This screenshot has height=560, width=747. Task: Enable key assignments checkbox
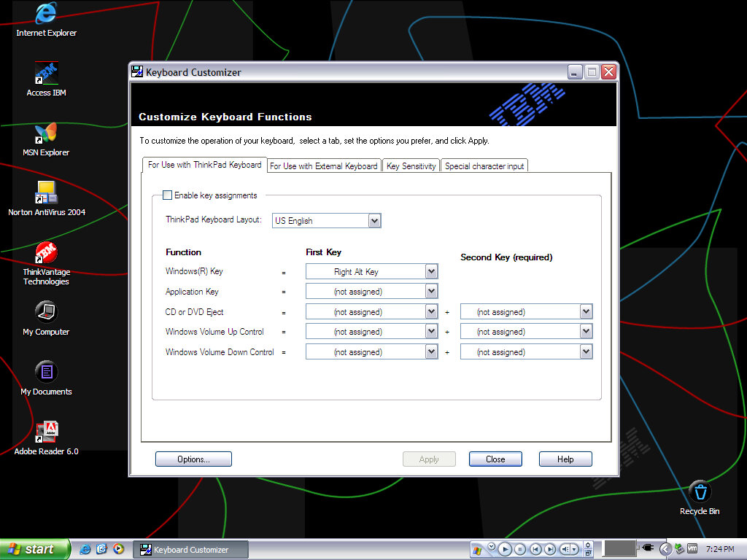click(168, 195)
